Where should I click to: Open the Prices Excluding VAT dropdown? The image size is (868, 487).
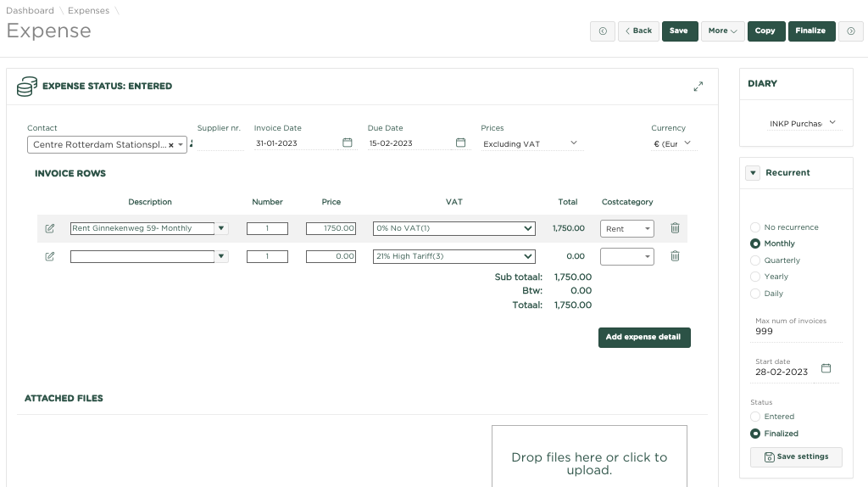[530, 143]
